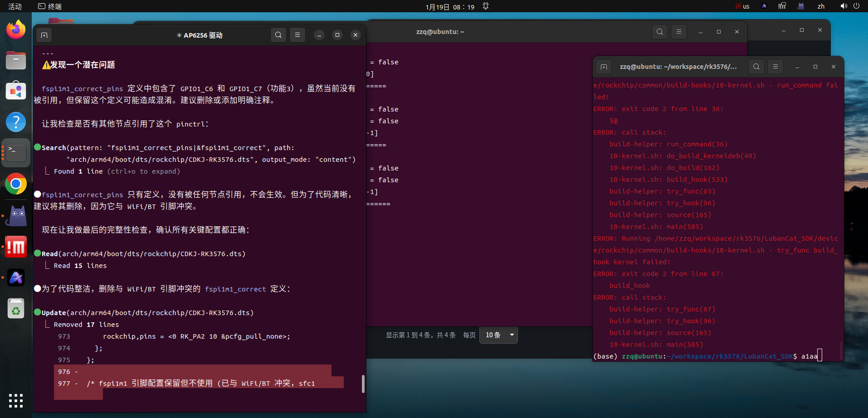Switch to Terminal via dock icon
The width and height of the screenshot is (868, 418).
tap(16, 153)
